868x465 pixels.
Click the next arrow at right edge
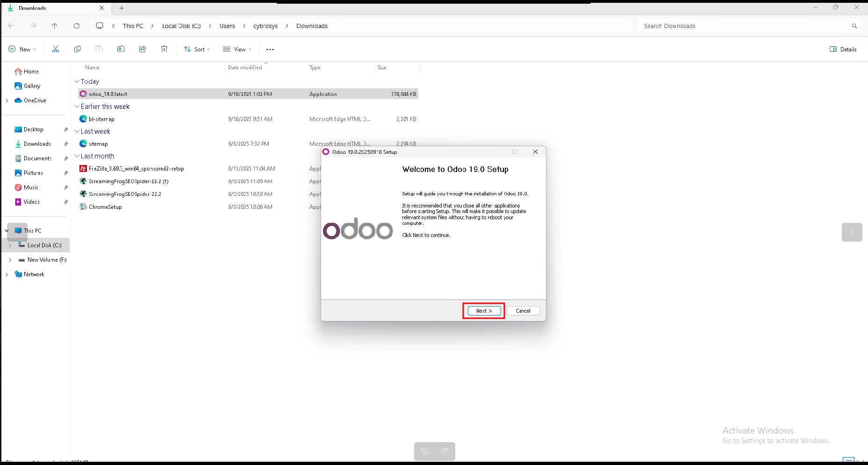point(852,232)
